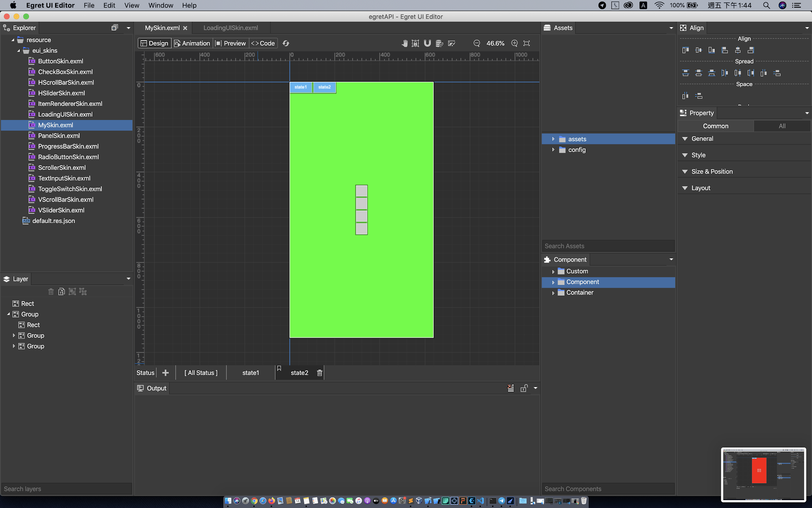Viewport: 812px width, 508px height.
Task: Switch Property panel to All
Action: pyautogui.click(x=782, y=126)
